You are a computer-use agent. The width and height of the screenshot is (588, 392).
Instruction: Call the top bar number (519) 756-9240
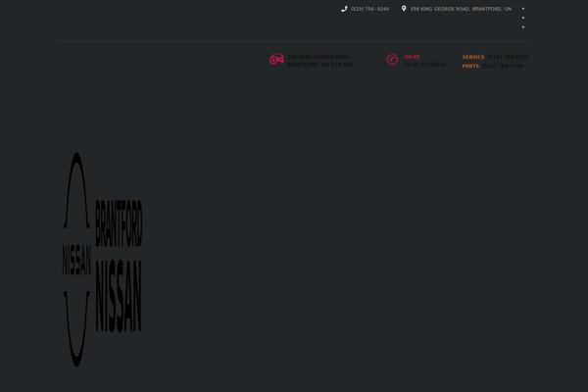[369, 9]
